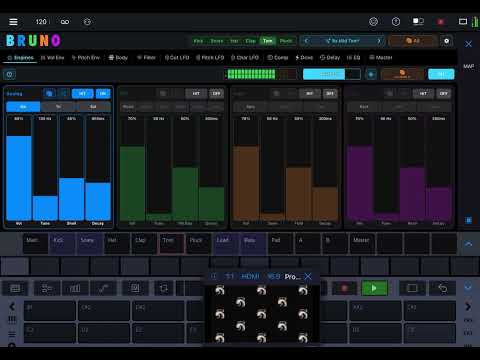Open the Delay tab
The image size is (480, 360).
[x=330, y=57]
